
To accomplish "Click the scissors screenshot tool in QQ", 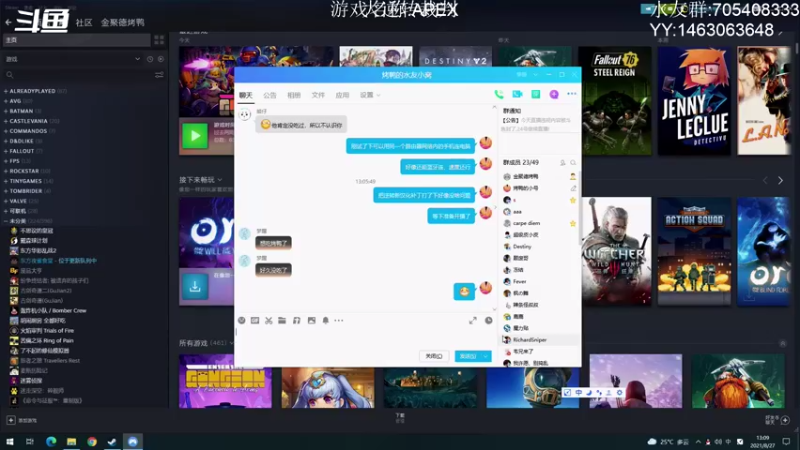I will click(x=268, y=320).
